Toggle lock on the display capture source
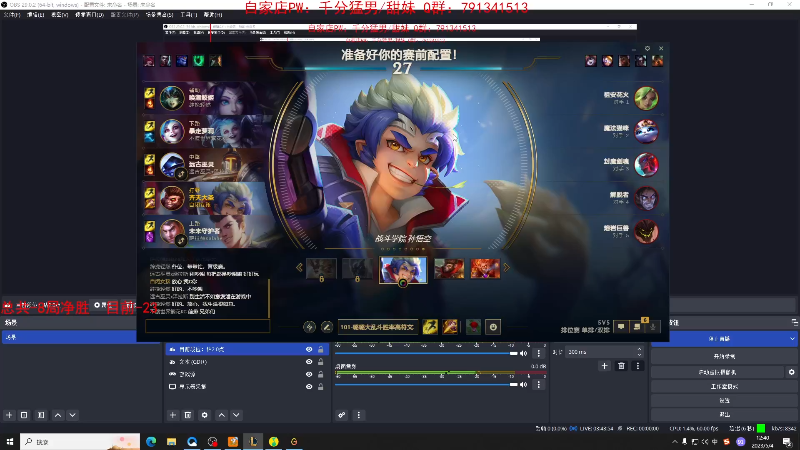This screenshot has width=800, height=450. coord(320,387)
